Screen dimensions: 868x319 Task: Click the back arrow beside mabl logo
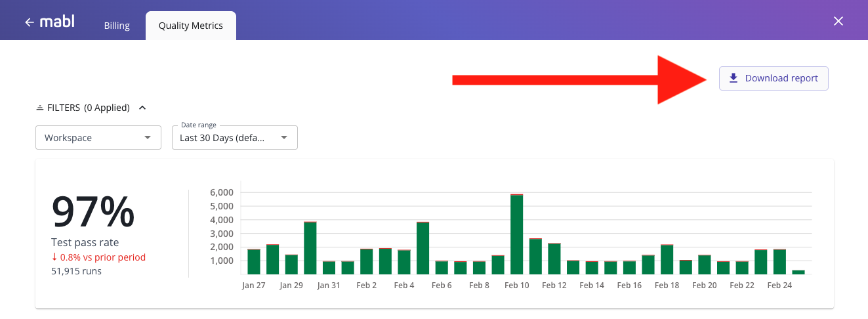[x=29, y=22]
